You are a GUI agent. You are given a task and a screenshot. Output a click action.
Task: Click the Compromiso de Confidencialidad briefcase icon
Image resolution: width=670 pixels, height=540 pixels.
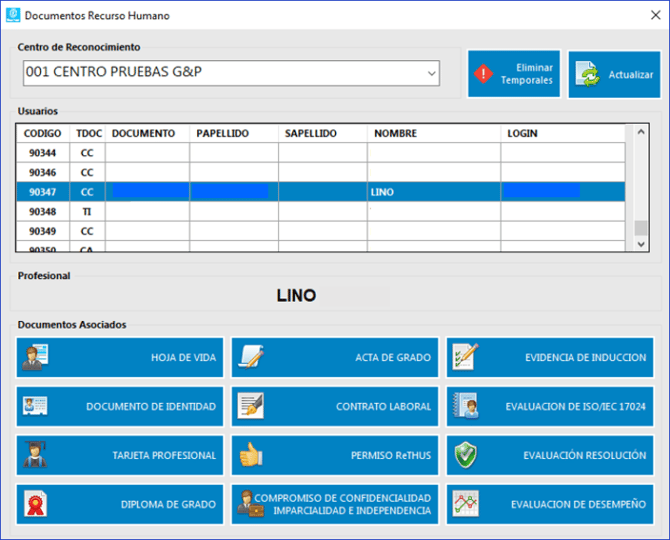pyautogui.click(x=250, y=504)
